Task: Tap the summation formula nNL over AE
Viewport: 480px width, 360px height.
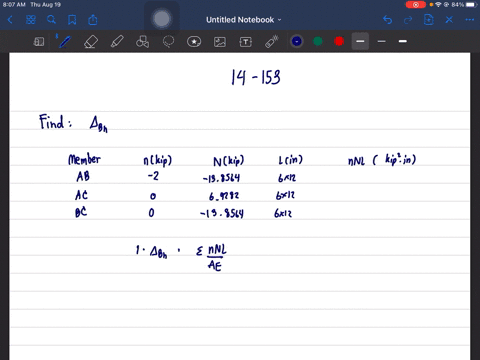Action: (212, 258)
